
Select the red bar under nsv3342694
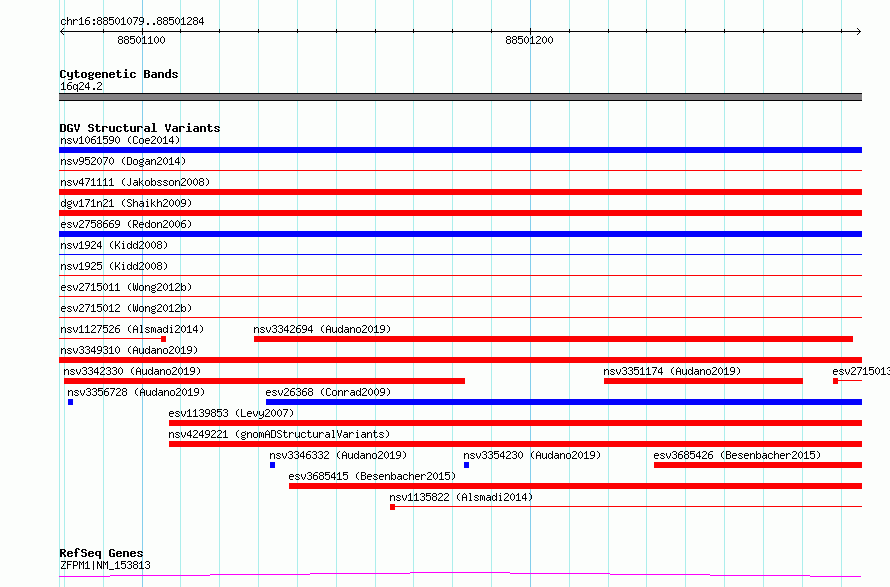(x=553, y=339)
